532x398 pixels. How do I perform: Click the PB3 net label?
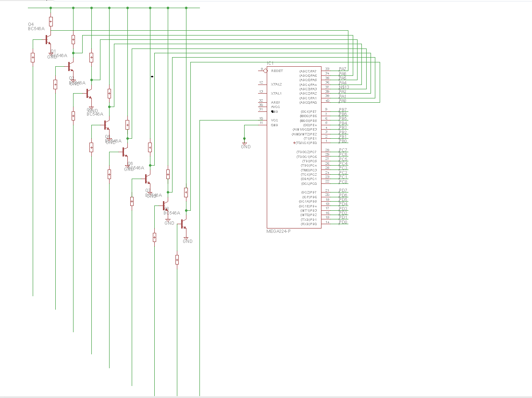click(x=343, y=128)
